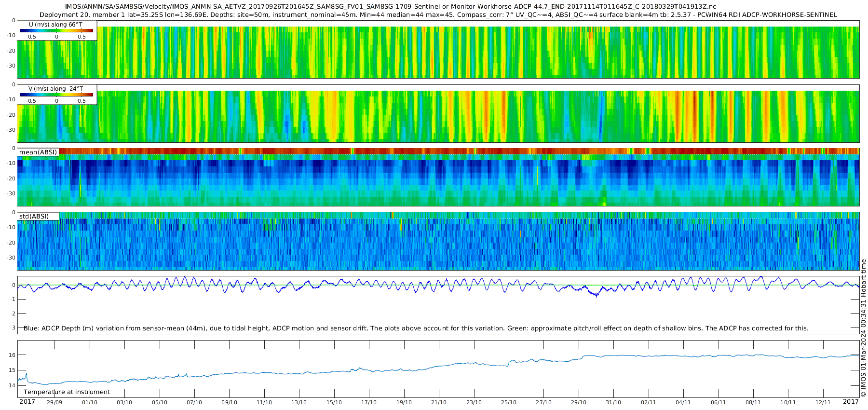Viewport: 868px width, 410px height.
Task: Click the 'Temperature at instrument' label
Action: [x=67, y=392]
